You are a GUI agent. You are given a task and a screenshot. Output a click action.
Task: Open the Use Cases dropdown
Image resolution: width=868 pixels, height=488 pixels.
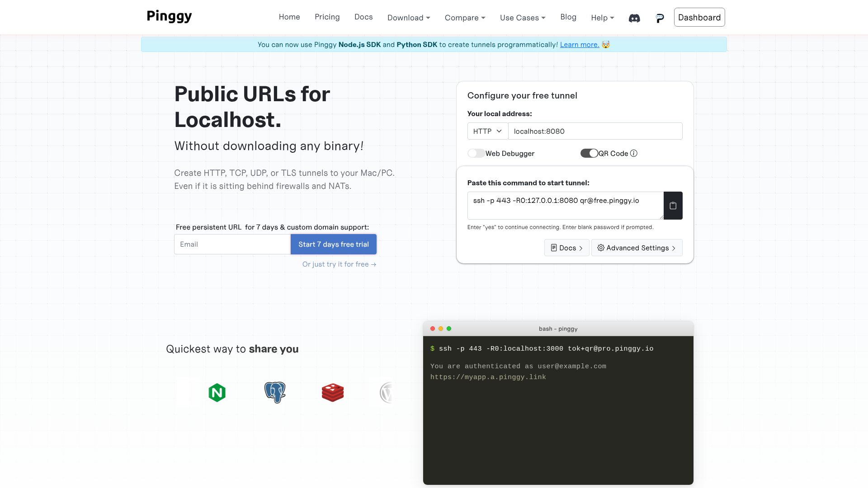click(x=522, y=18)
